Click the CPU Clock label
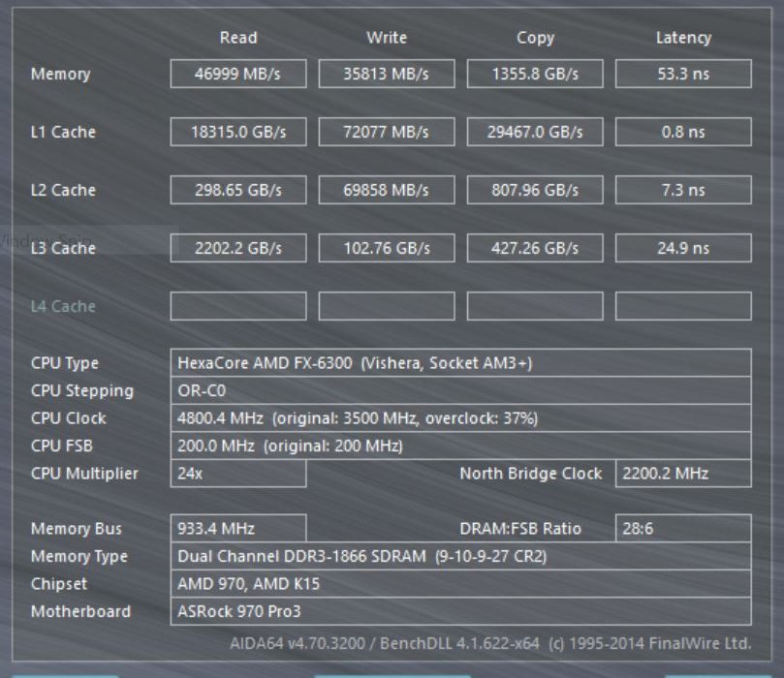This screenshot has height=678, width=784. 69,418
